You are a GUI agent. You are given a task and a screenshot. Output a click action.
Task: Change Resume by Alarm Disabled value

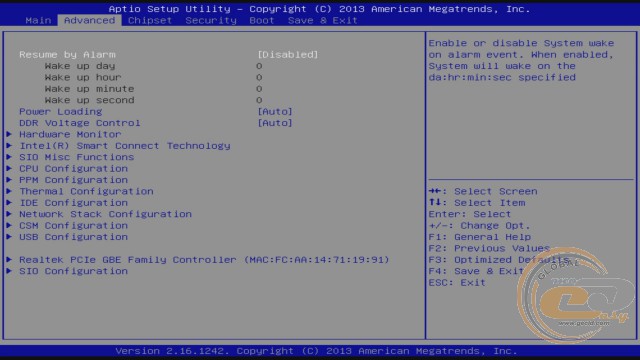pos(287,55)
